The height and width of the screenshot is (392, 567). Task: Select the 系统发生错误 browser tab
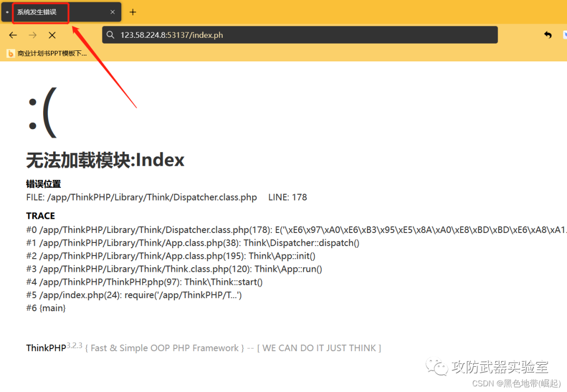tap(61, 12)
